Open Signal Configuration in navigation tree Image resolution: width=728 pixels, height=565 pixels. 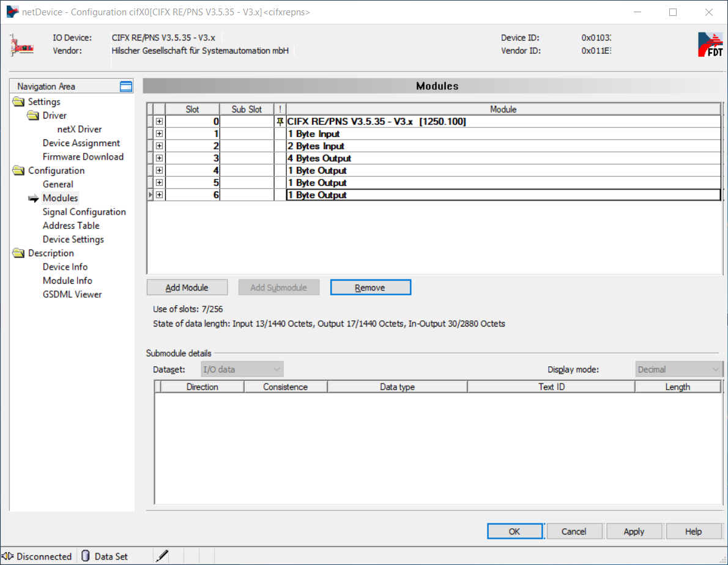click(x=84, y=212)
